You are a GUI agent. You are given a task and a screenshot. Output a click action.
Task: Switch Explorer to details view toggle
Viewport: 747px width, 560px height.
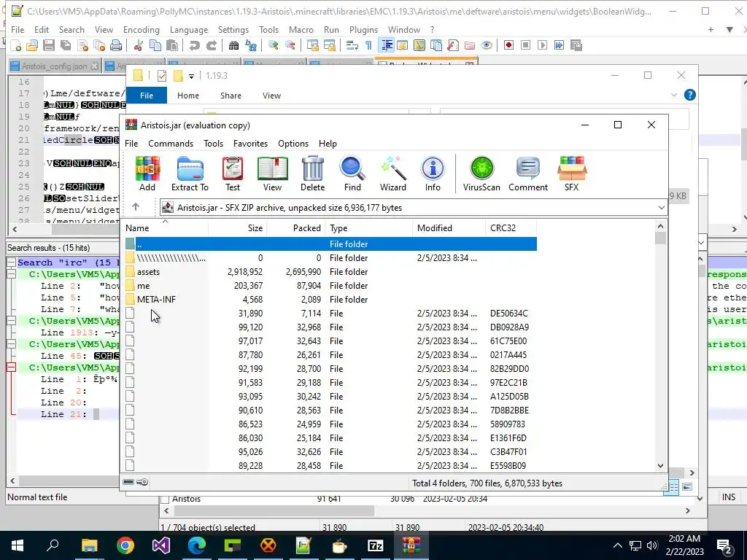coord(673,486)
